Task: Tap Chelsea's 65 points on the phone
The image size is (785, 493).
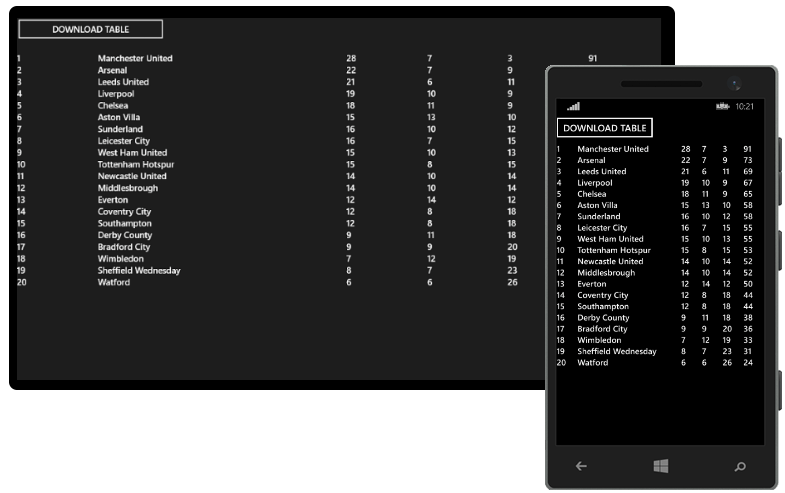Action: pyautogui.click(x=747, y=194)
